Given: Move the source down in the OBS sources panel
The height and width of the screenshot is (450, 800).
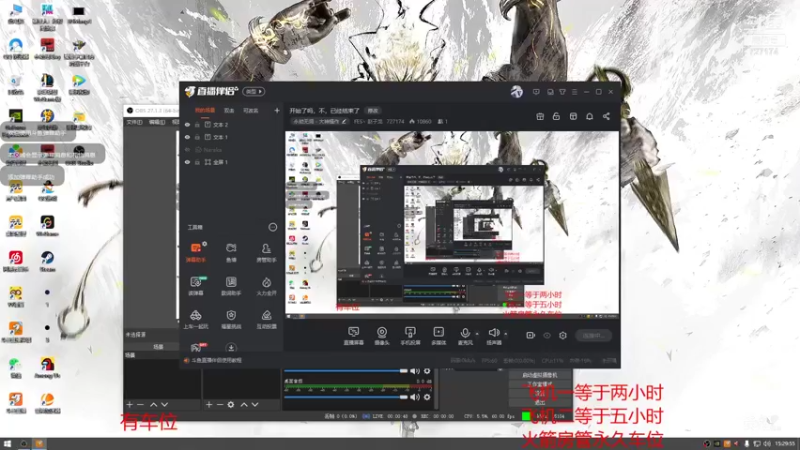Looking at the screenshot, I should click(255, 405).
